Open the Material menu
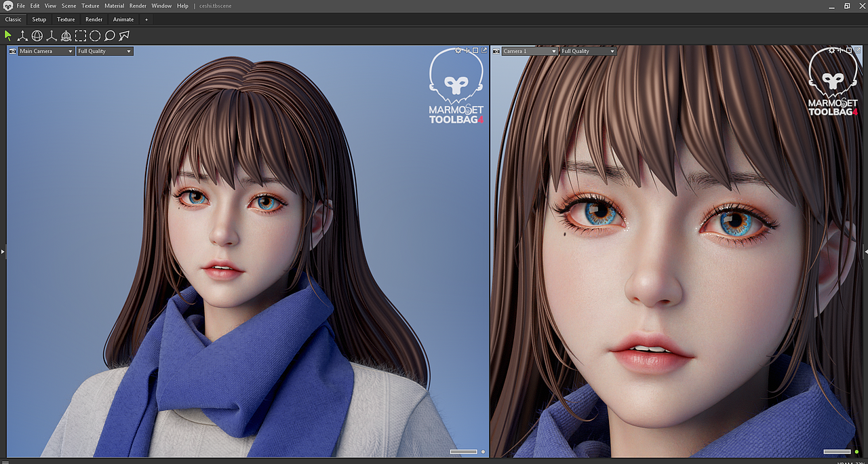Viewport: 868px width, 464px height. click(114, 5)
